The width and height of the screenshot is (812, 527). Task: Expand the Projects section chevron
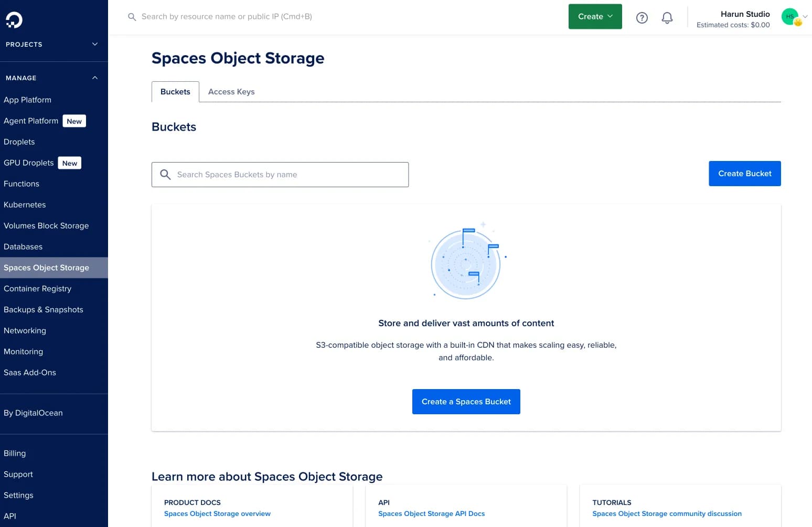click(x=95, y=44)
